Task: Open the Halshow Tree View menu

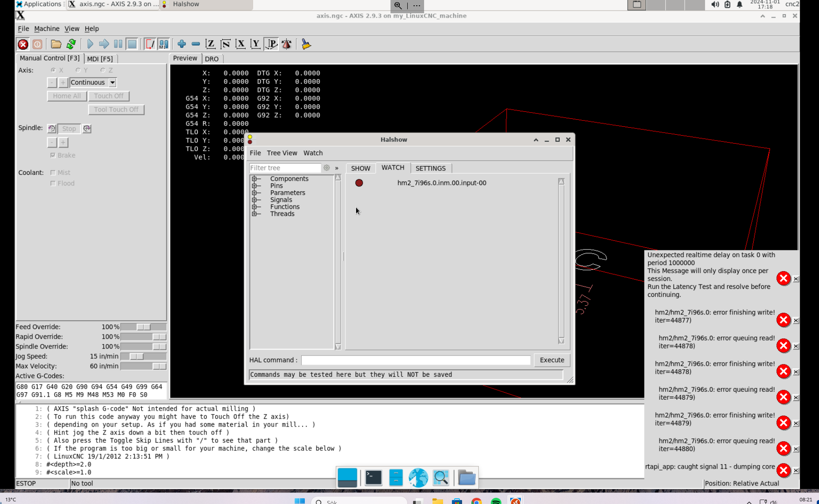Action: click(282, 153)
